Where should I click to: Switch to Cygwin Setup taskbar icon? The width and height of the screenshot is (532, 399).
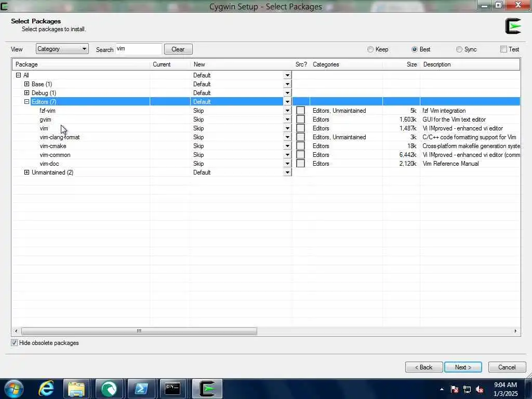tap(207, 389)
